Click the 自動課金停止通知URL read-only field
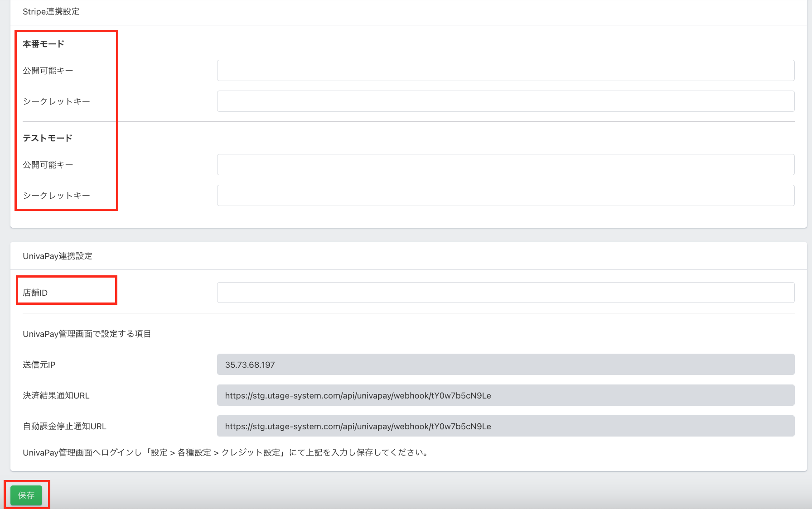The height and width of the screenshot is (509, 812). point(505,426)
